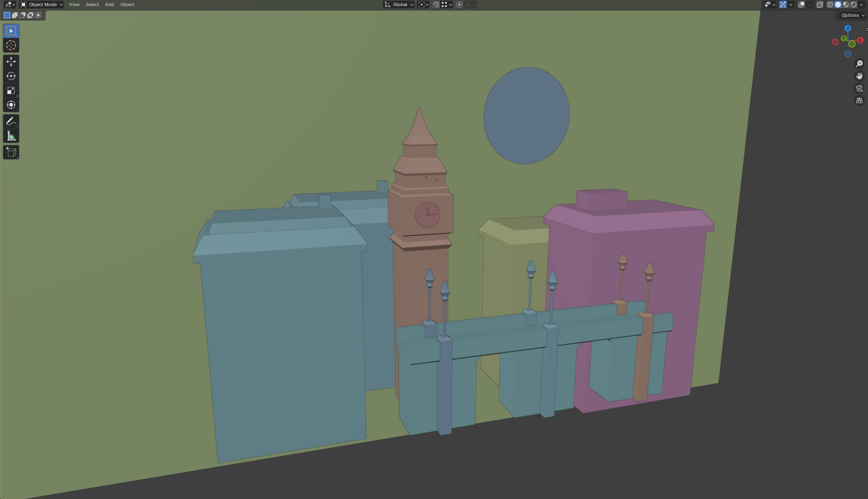Image resolution: width=868 pixels, height=499 pixels.
Task: Select the Annotate pencil tool
Action: [11, 121]
